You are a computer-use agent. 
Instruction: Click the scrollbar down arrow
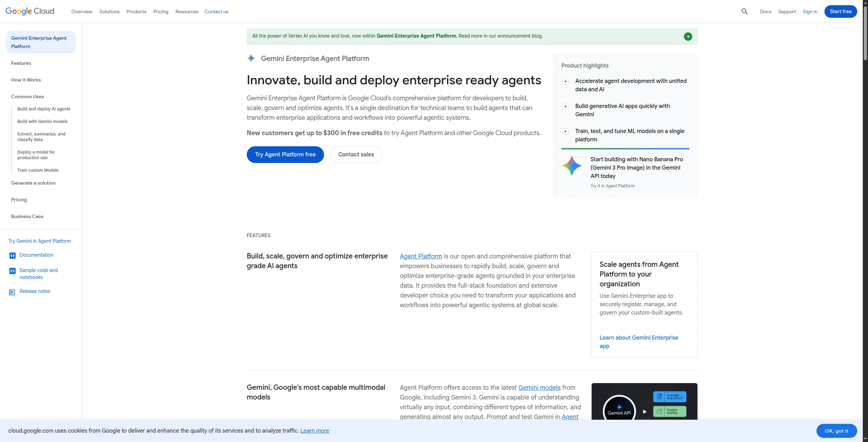tap(865, 439)
